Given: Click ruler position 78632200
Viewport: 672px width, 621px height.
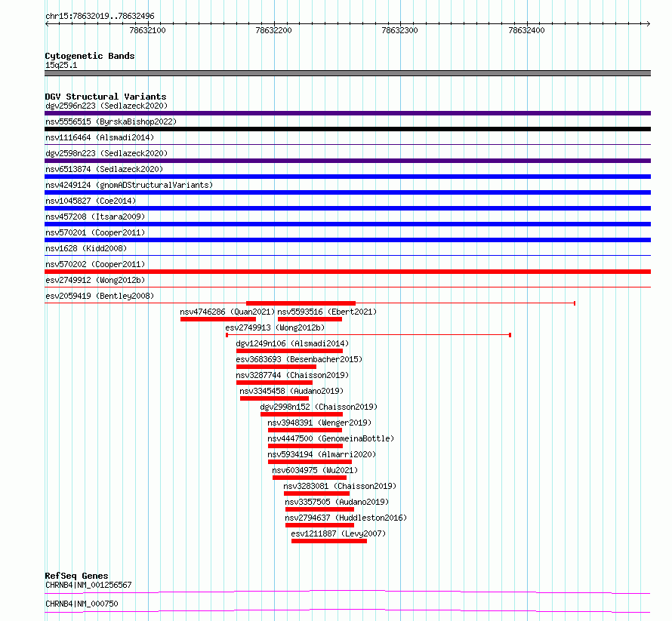Looking at the screenshot, I should [273, 30].
